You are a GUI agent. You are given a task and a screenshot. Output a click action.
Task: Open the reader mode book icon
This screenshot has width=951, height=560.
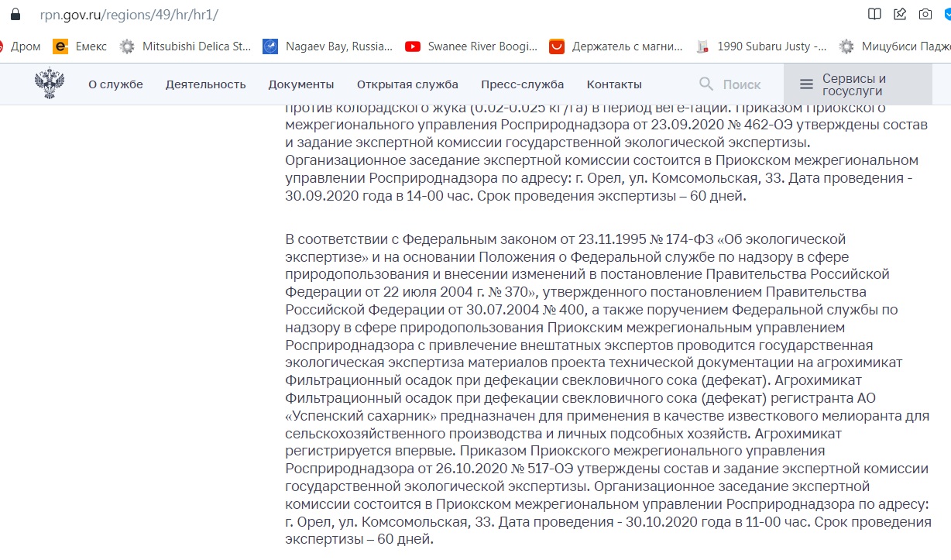pyautogui.click(x=874, y=14)
